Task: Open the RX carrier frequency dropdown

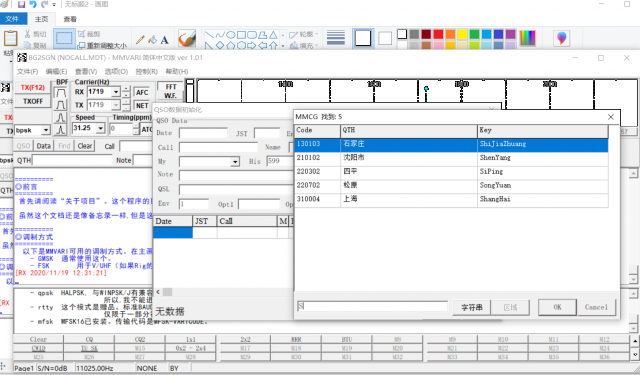Action: 116,92
